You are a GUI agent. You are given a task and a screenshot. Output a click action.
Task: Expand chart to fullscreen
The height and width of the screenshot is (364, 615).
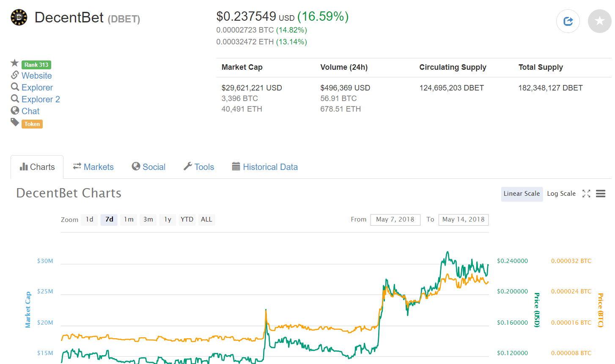[x=586, y=193]
